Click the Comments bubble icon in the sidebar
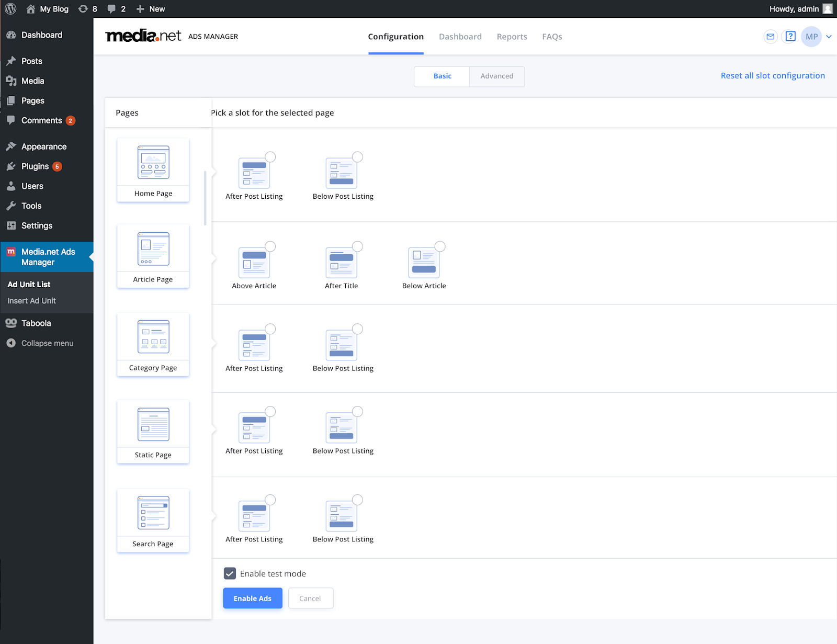837x644 pixels. pos(11,120)
